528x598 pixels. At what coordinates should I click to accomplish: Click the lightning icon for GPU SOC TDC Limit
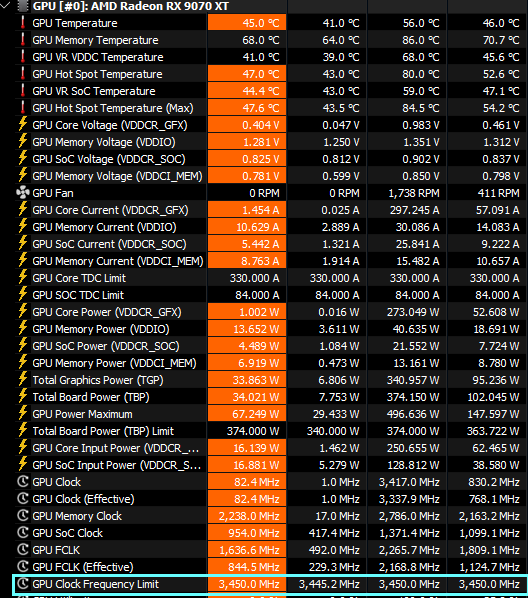(x=23, y=294)
